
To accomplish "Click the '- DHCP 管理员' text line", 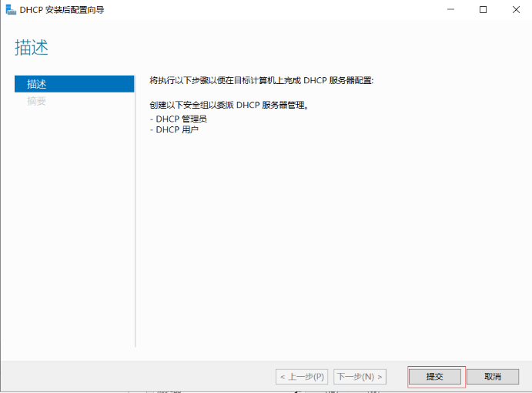I will click(x=178, y=119).
